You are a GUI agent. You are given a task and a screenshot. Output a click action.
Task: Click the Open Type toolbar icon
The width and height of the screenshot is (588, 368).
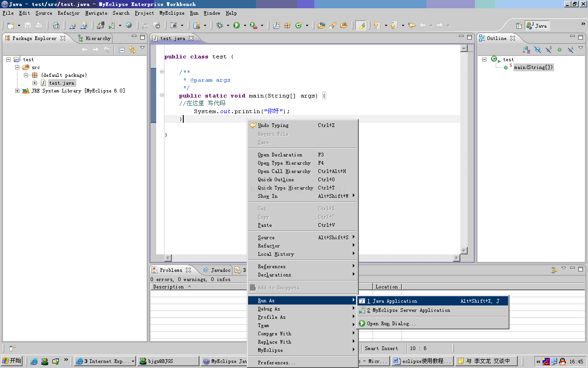[x=322, y=25]
